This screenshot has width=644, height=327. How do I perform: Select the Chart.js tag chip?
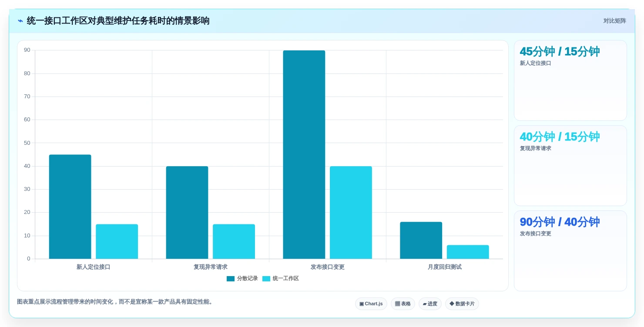(x=371, y=304)
